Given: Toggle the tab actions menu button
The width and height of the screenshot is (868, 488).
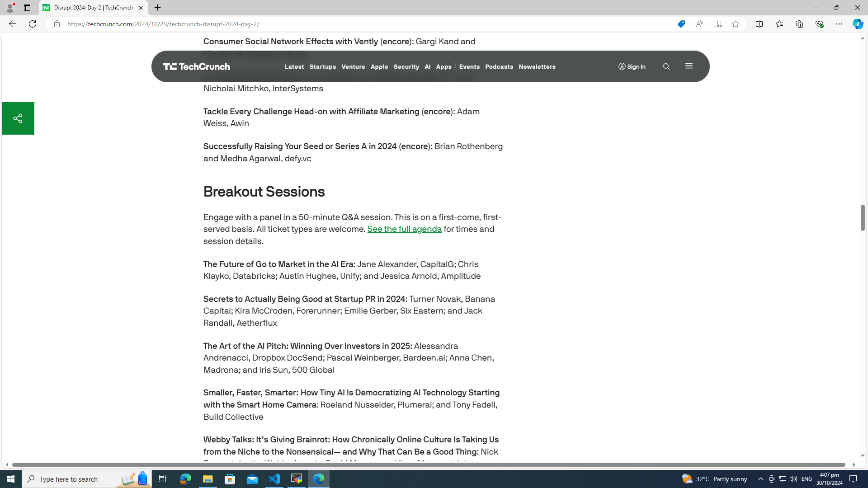Looking at the screenshot, I should click(27, 8).
